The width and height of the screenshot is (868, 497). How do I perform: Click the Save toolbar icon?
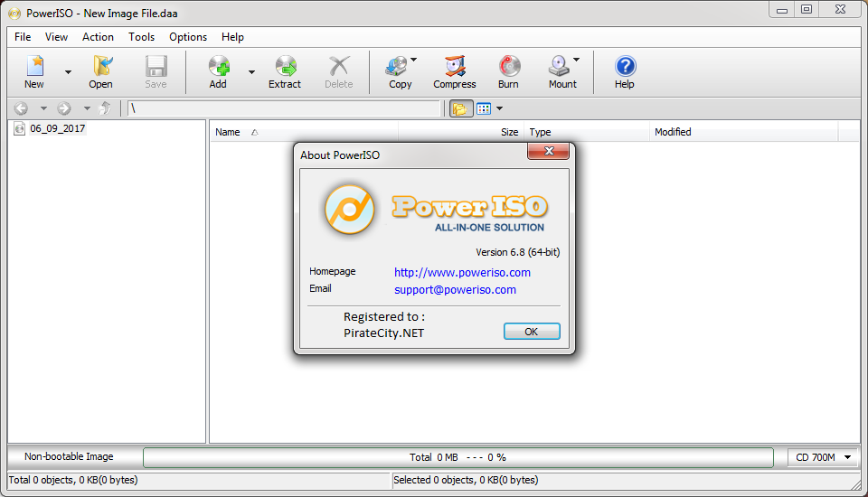tap(156, 66)
